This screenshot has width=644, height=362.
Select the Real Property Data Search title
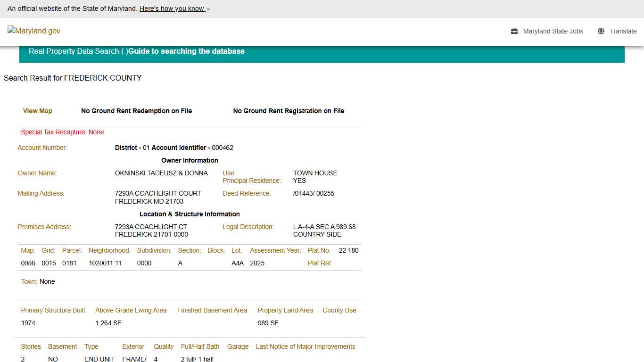(74, 51)
